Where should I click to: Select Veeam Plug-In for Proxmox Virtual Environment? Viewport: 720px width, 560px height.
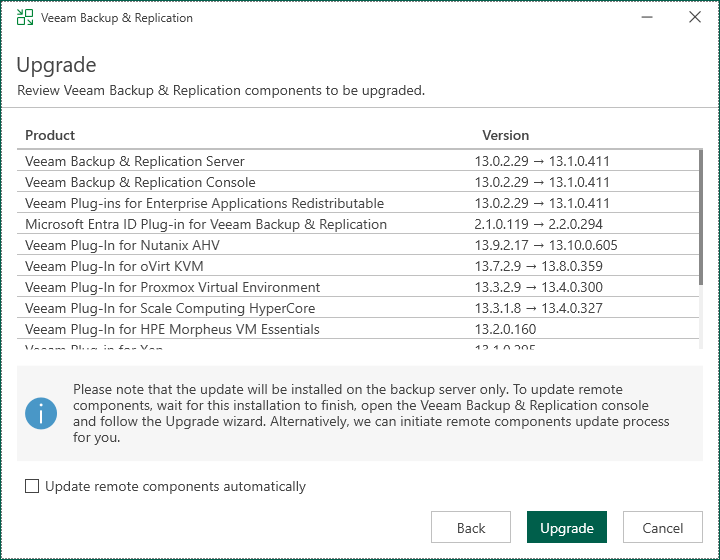(358, 287)
